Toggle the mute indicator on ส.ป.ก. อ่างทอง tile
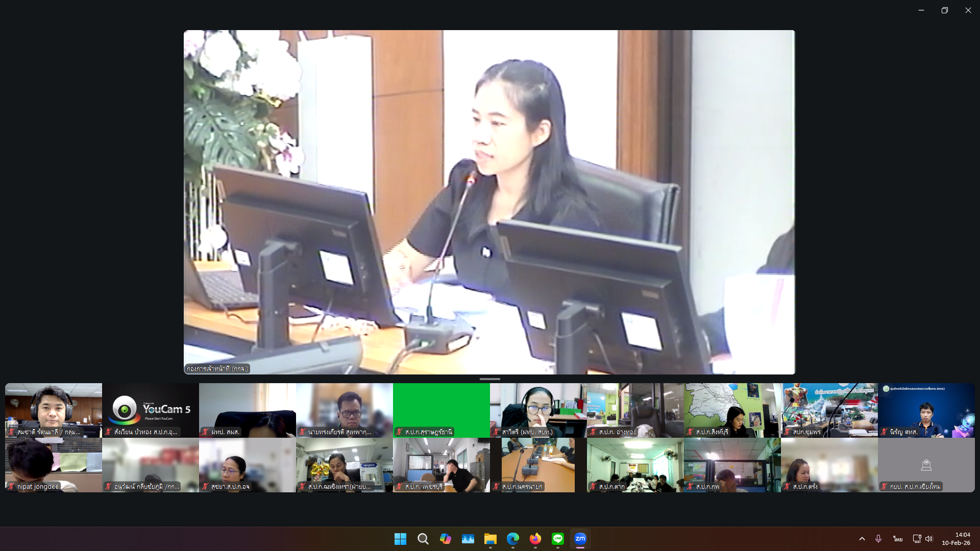 (593, 431)
